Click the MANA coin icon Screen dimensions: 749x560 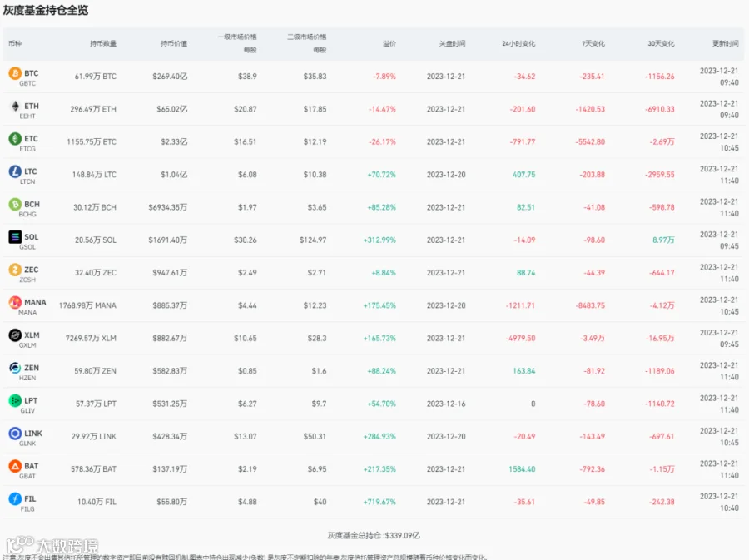click(x=15, y=302)
